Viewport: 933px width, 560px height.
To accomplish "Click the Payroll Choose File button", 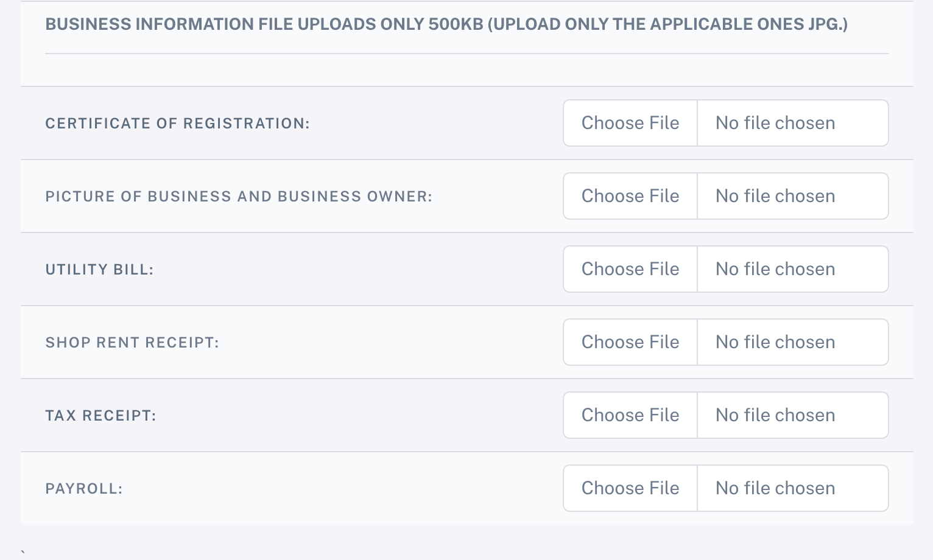I will coord(630,488).
